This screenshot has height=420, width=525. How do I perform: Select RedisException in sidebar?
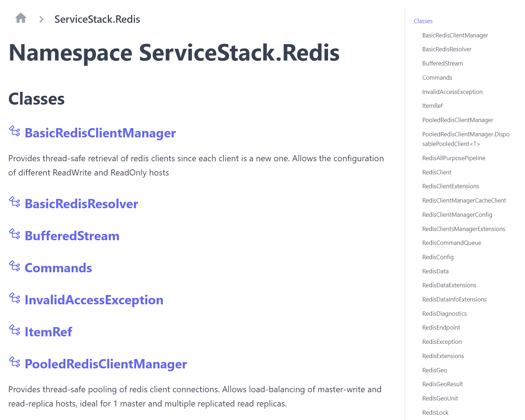coord(442,342)
